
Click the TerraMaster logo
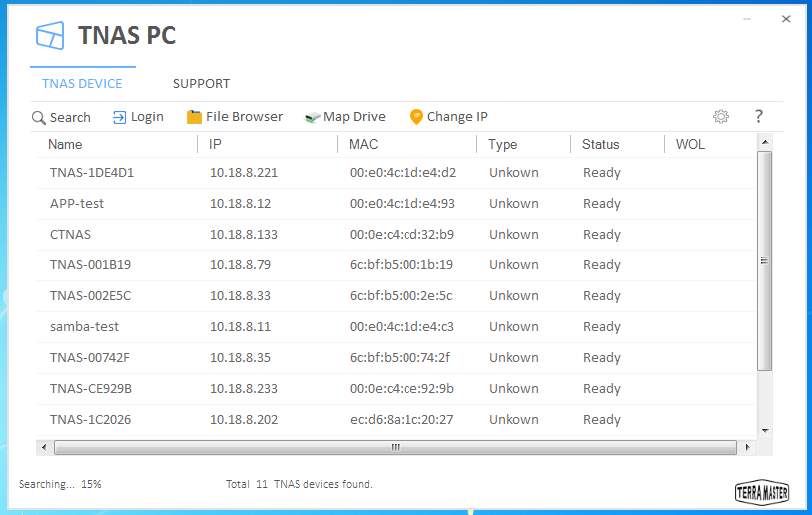762,491
